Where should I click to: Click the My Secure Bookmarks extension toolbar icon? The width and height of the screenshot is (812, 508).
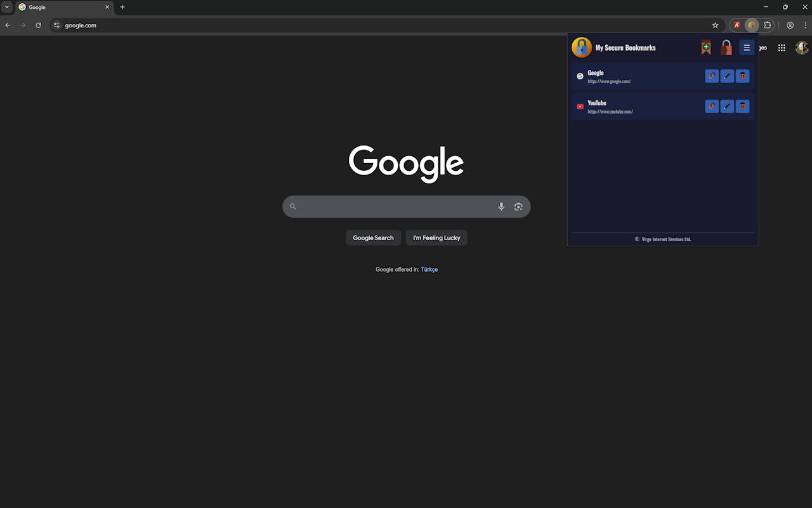pyautogui.click(x=752, y=25)
